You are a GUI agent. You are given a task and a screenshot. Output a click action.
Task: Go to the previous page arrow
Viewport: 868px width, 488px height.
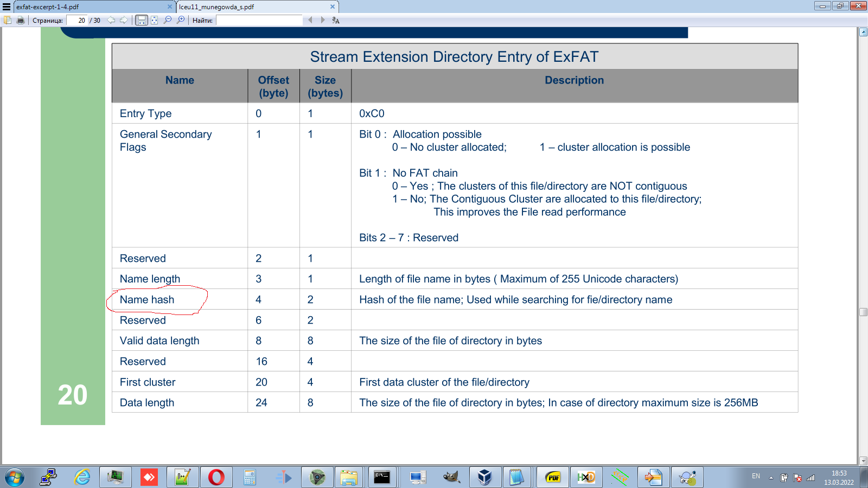point(111,20)
